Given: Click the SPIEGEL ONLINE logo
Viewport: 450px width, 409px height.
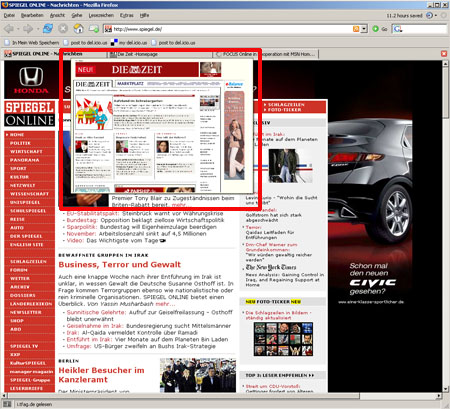Looking at the screenshot, I should coord(30,113).
